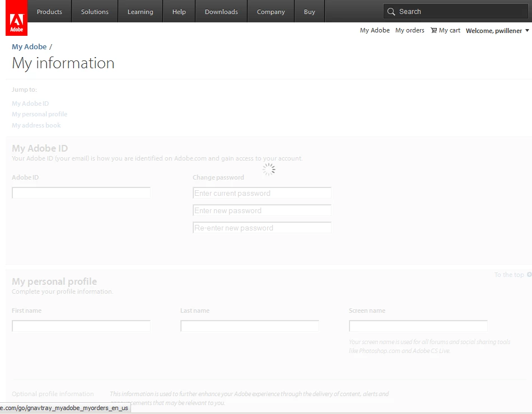
Task: Focus the First name input field
Action: point(81,326)
